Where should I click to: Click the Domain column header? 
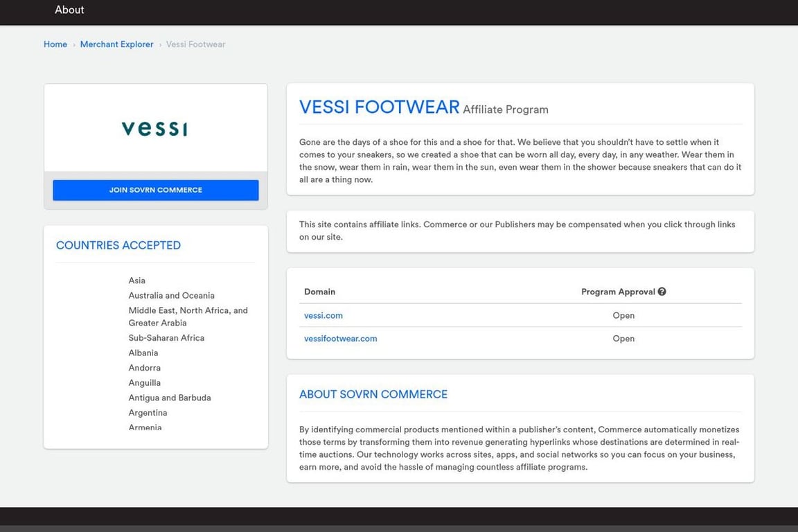click(319, 292)
